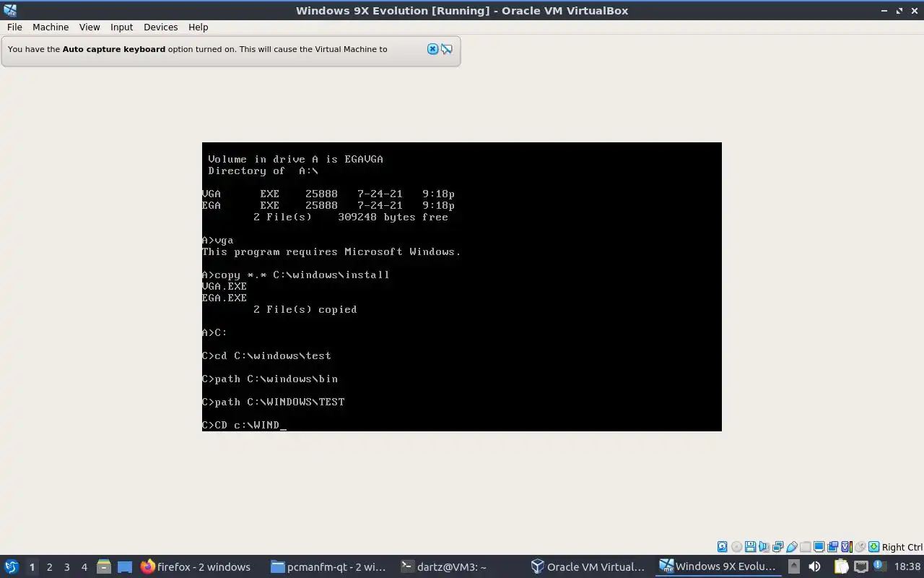This screenshot has height=578, width=924.
Task: Click the 'This program requires Microsoft Windows.' line
Action: (331, 251)
